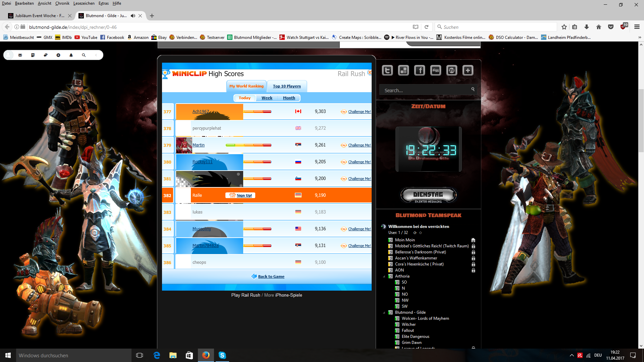Mute audio on Blutmond - Gilde tab
This screenshot has width=644, height=362.
(133, 16)
